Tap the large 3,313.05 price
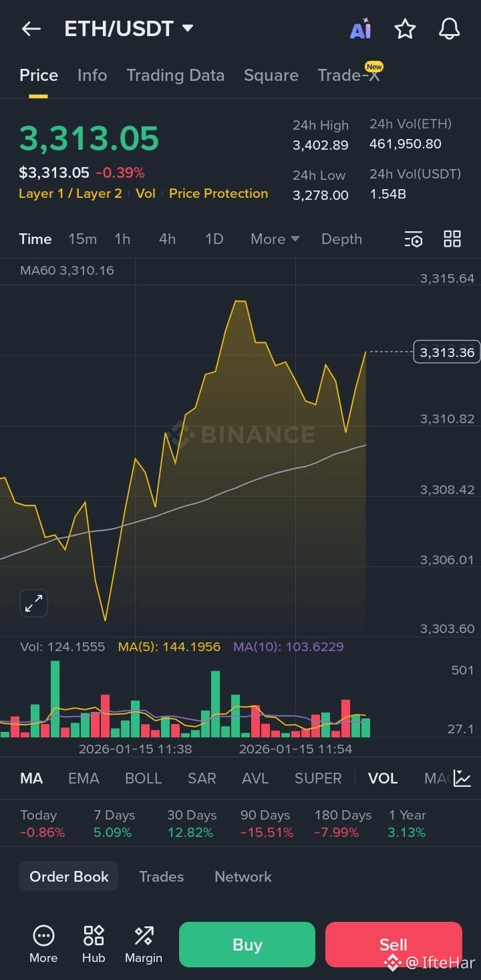 tap(89, 138)
